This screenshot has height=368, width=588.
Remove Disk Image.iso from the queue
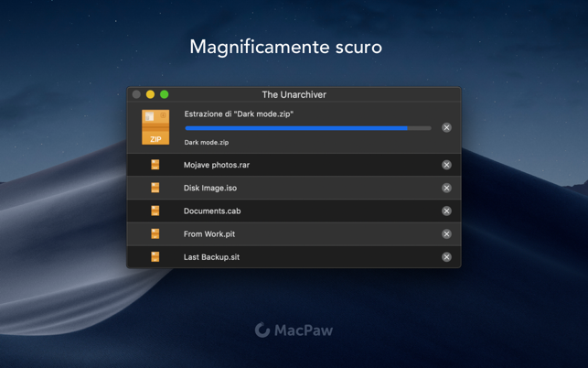click(x=446, y=188)
